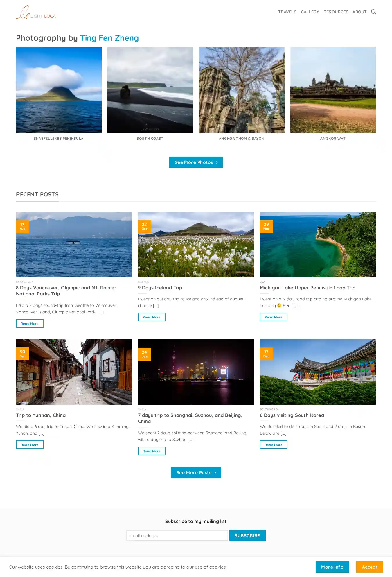Viewport: 392px width, 577px height.
Task: Open the Travels menu
Action: pos(287,12)
